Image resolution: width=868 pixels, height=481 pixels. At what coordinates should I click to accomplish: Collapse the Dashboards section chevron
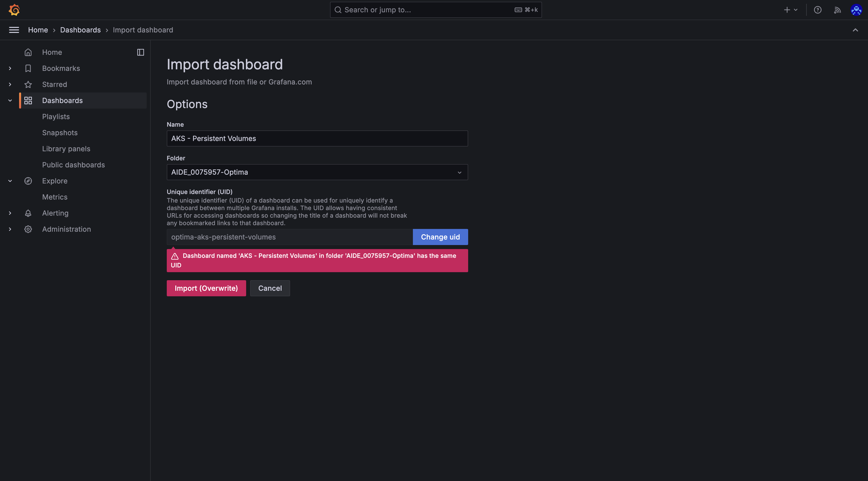click(x=10, y=101)
